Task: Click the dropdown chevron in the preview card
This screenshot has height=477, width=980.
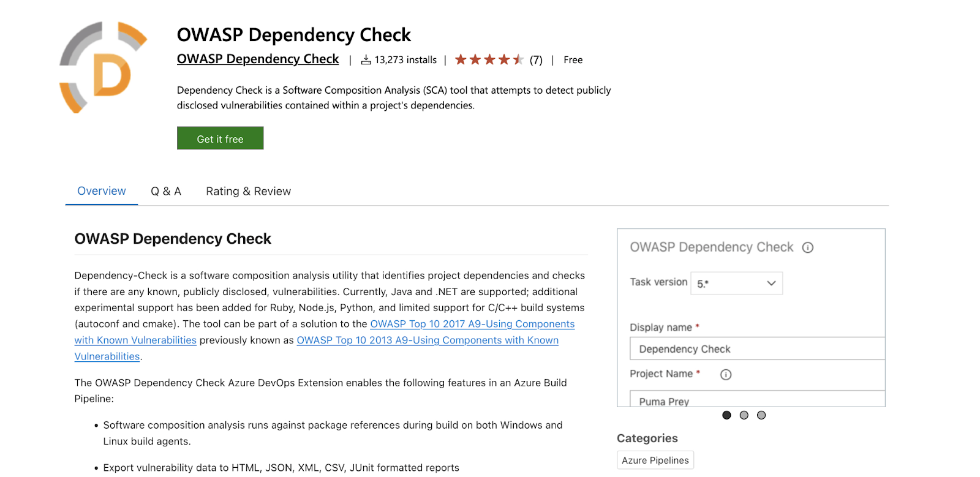Action: click(x=771, y=283)
